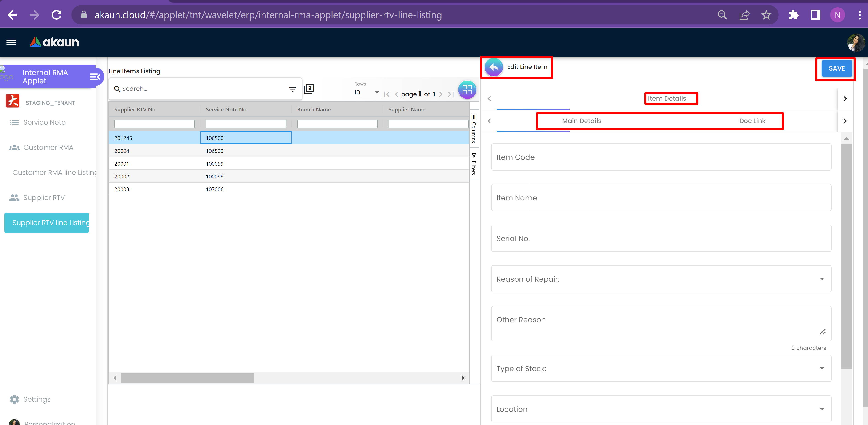Select the Main Details tab
The height and width of the screenshot is (425, 868).
tap(581, 121)
